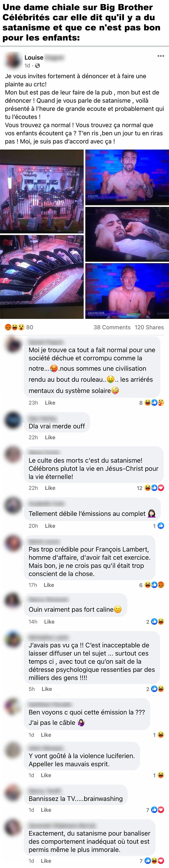This screenshot has height=868, width=169.
Task: Open the three-dots post options menu
Action: click(x=161, y=56)
